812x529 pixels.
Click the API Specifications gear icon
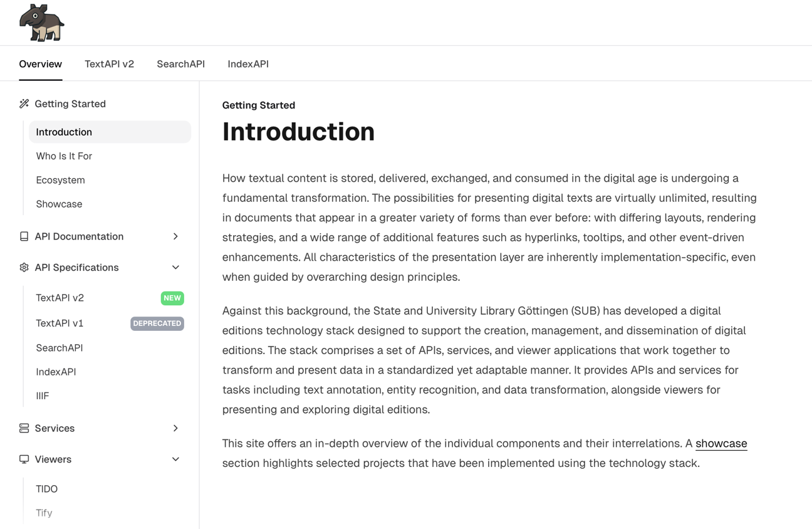pyautogui.click(x=24, y=268)
